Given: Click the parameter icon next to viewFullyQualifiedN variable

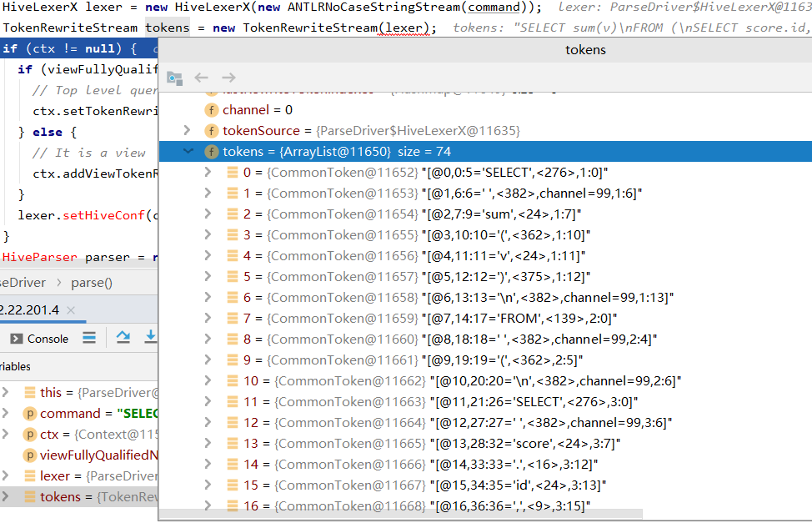Looking at the screenshot, I should [x=29, y=455].
